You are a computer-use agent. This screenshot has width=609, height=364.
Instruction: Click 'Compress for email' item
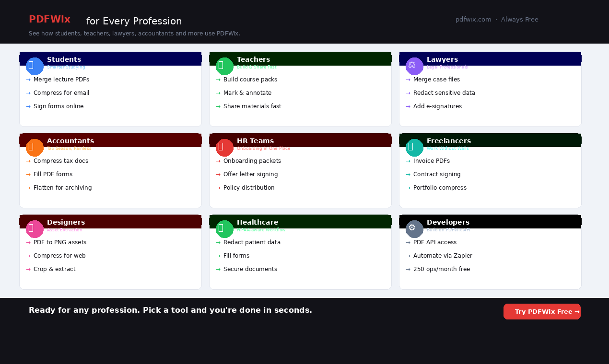[61, 93]
